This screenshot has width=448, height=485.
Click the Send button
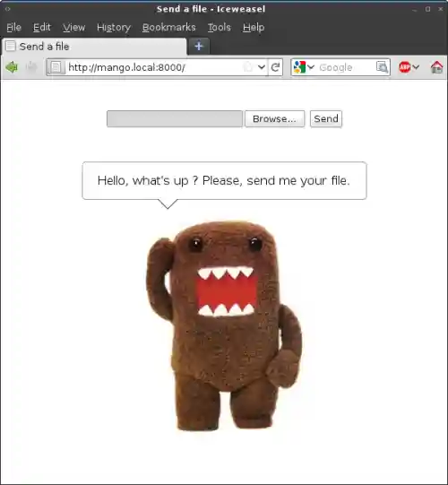(x=326, y=118)
